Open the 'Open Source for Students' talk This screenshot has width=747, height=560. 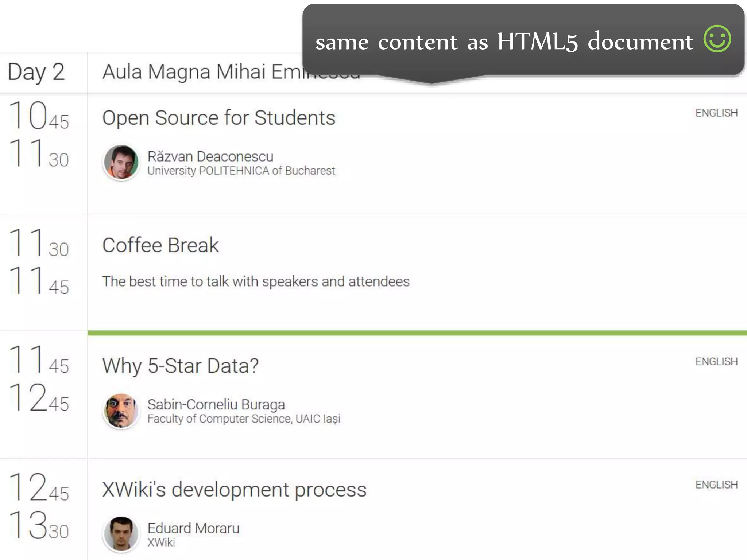(x=218, y=118)
